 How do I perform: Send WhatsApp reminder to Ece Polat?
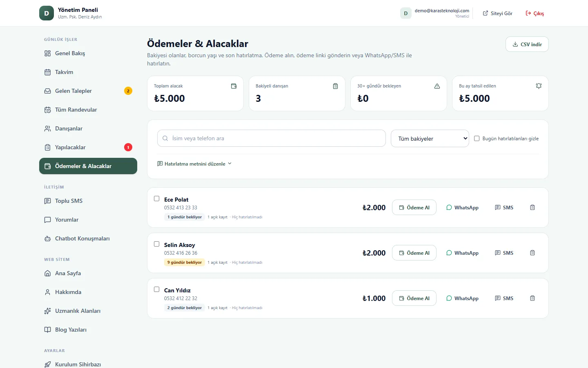click(462, 208)
